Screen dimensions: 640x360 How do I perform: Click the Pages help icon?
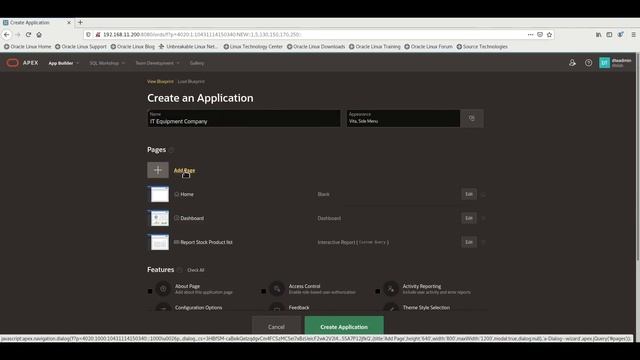[x=171, y=150]
